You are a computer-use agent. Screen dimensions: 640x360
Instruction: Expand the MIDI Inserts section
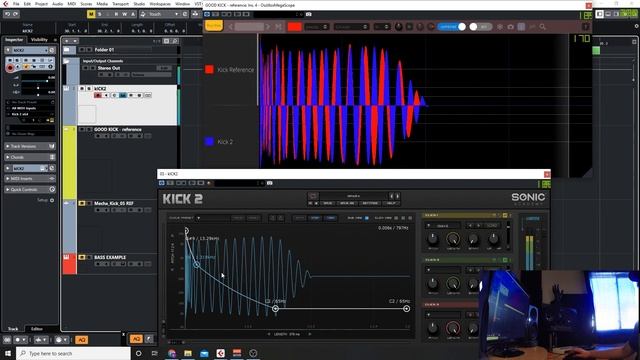coord(30,178)
